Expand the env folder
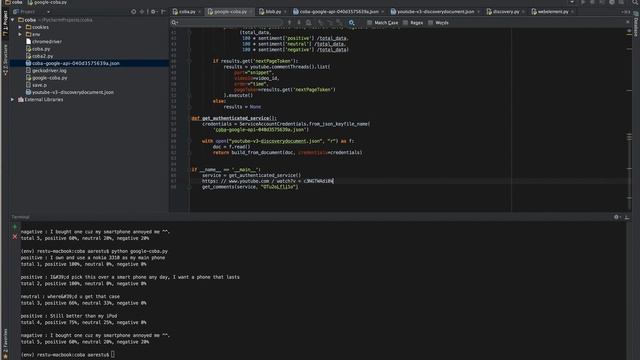The width and height of the screenshot is (640, 360). click(20, 34)
